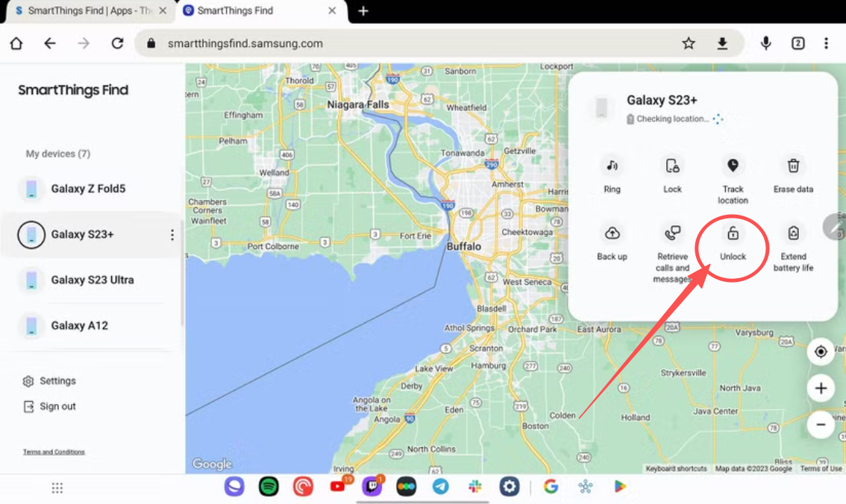The height and width of the screenshot is (504, 846).
Task: Open Galaxy S23+ more options menu
Action: (x=172, y=235)
